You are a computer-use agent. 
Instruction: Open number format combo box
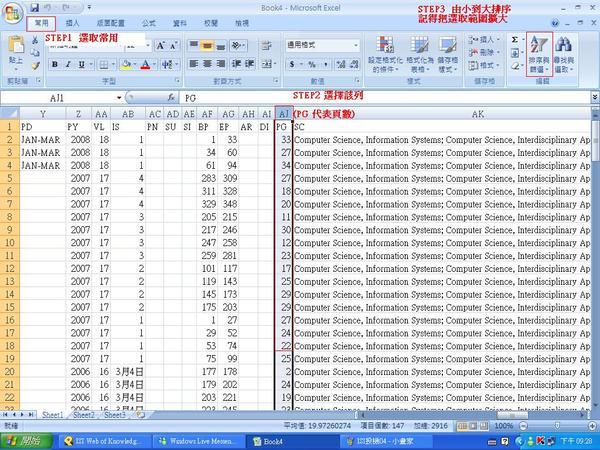click(x=322, y=46)
